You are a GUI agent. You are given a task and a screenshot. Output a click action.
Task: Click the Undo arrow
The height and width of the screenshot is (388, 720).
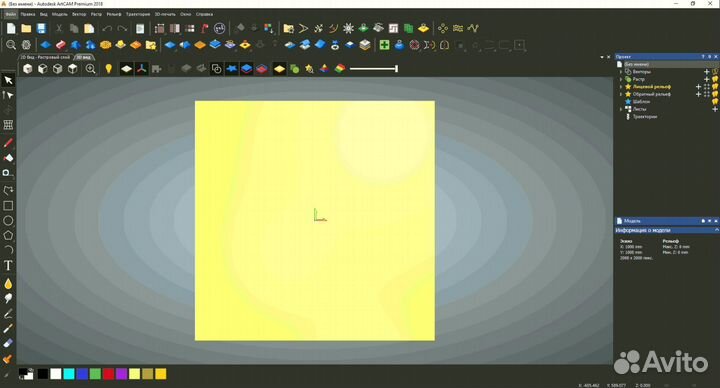(107, 28)
